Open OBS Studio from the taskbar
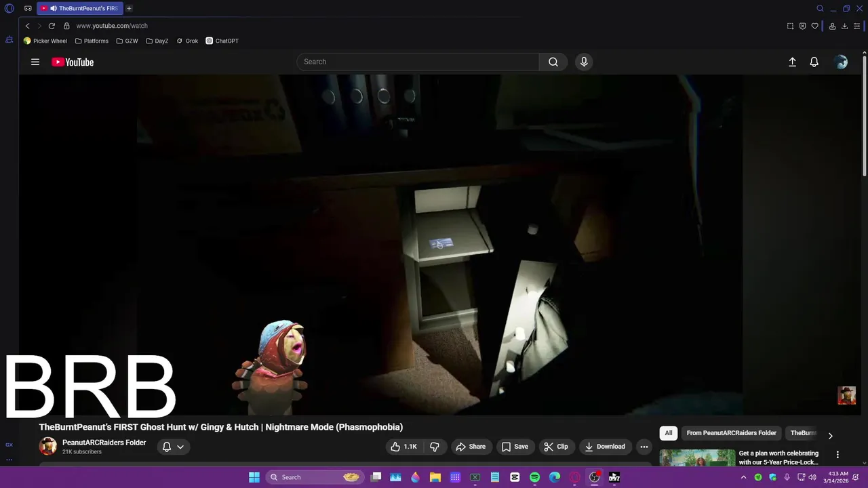This screenshot has width=868, height=488. [x=595, y=477]
